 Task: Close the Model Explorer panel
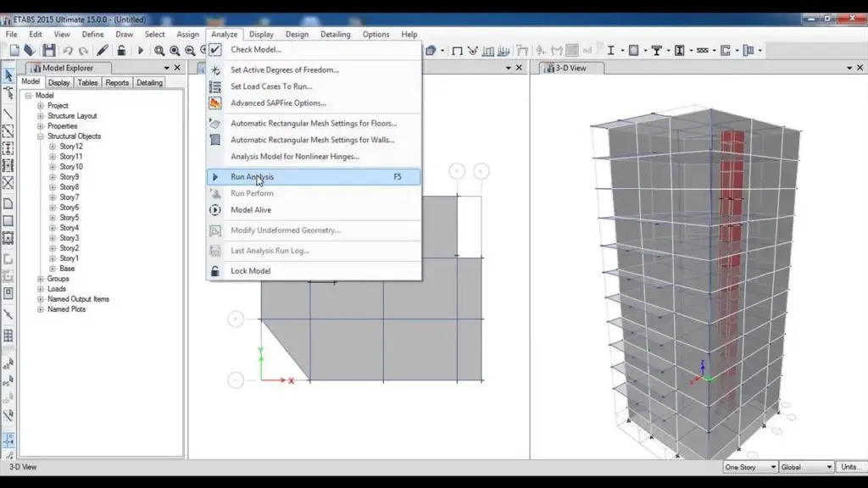pos(177,68)
